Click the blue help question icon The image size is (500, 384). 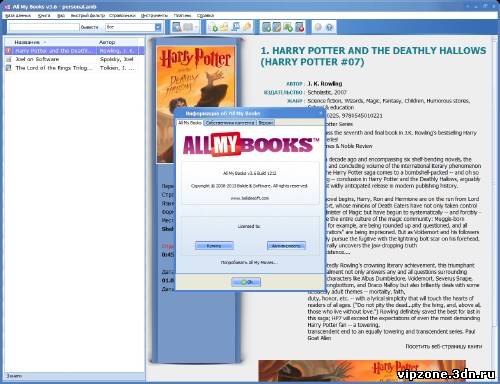point(329,27)
